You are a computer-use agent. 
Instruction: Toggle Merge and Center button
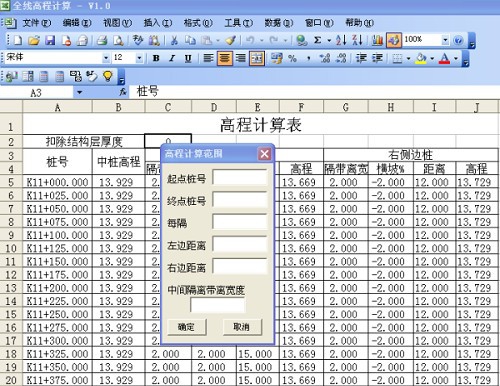tap(257, 59)
